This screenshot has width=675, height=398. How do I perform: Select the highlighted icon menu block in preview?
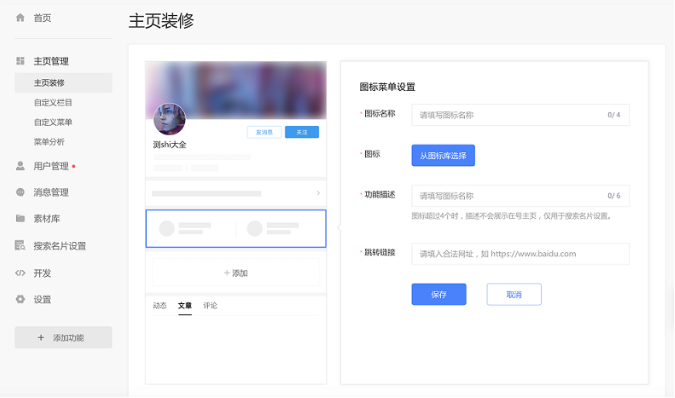(236, 228)
